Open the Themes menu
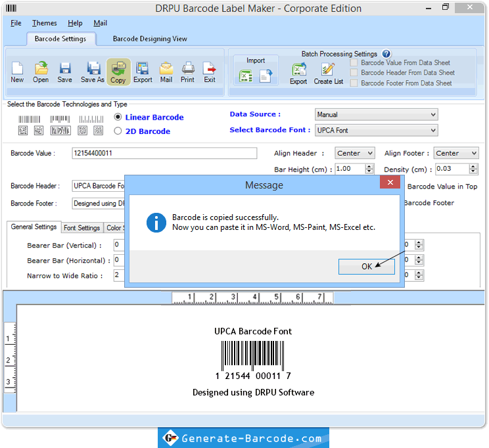Screen dimensions: 489x448 tap(45, 23)
